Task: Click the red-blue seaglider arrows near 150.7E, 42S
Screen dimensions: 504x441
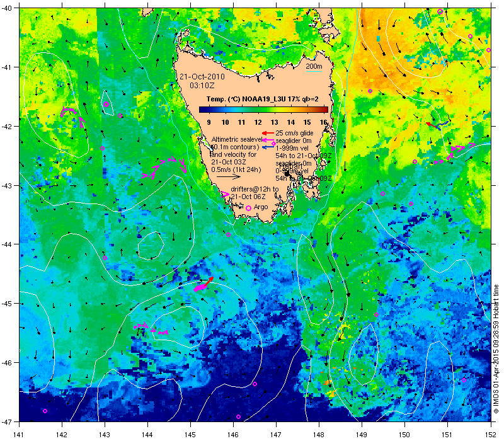Action: tap(437, 125)
